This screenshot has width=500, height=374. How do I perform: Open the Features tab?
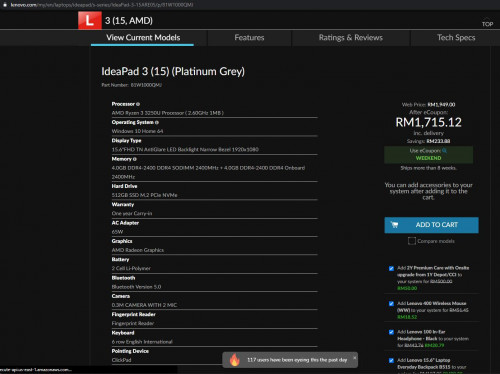[x=249, y=38]
